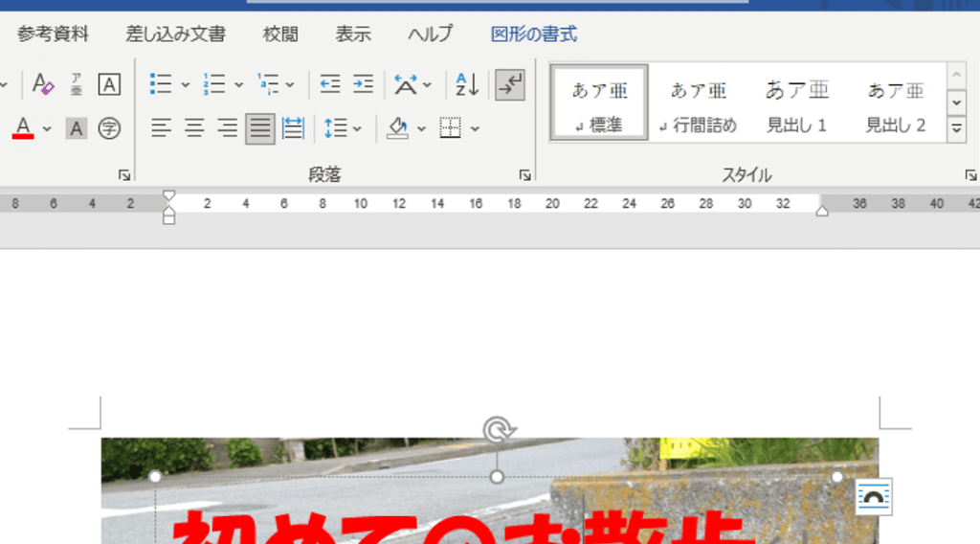Increase the paragraph indent

coord(363,84)
